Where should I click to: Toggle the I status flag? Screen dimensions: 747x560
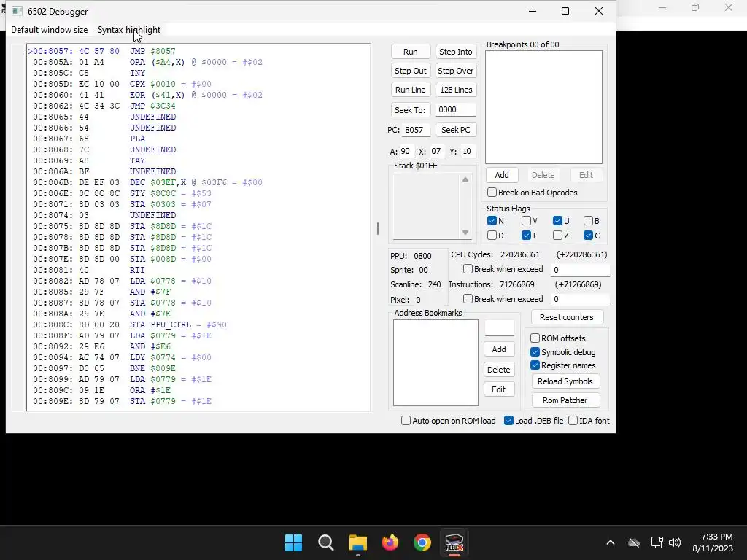[x=529, y=236]
